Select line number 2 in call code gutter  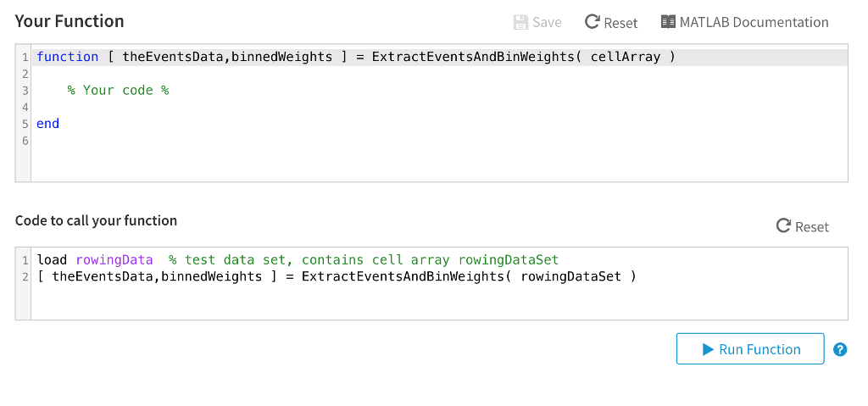(x=25, y=276)
